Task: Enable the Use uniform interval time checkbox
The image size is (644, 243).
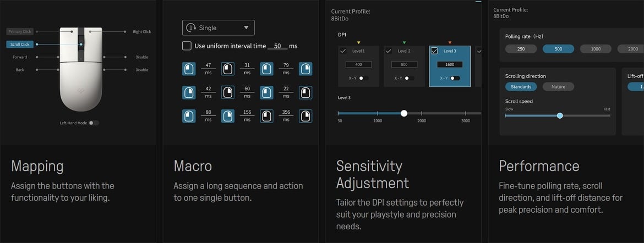Action: pos(187,46)
